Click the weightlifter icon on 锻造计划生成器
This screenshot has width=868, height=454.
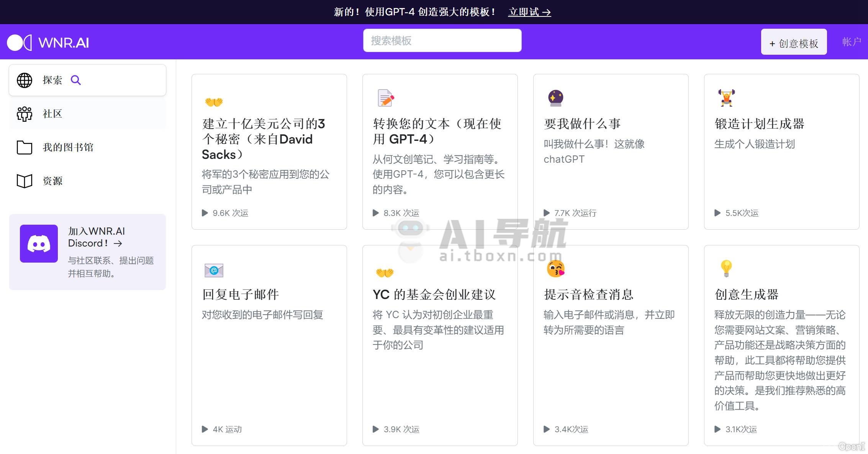[x=726, y=98]
